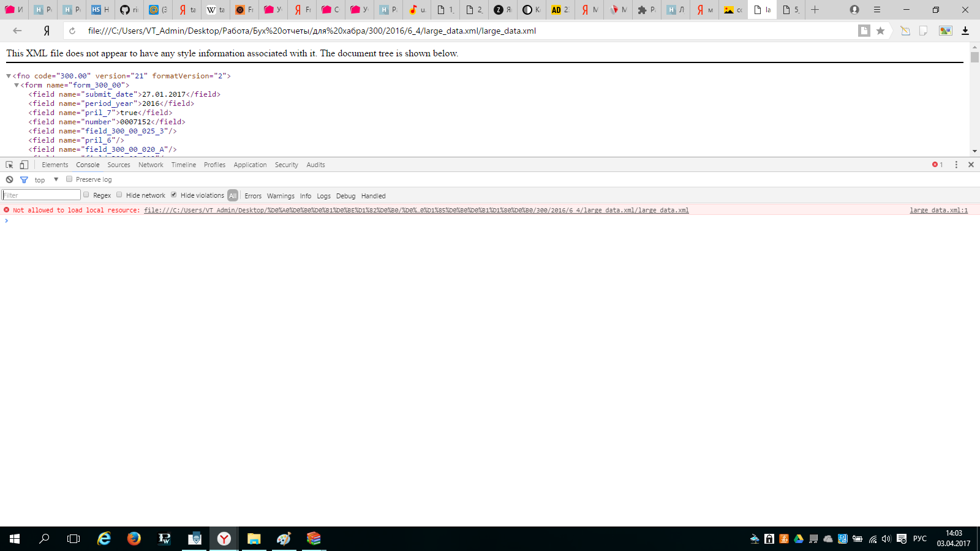
Task: Filter console to Info messages
Action: [306, 196]
